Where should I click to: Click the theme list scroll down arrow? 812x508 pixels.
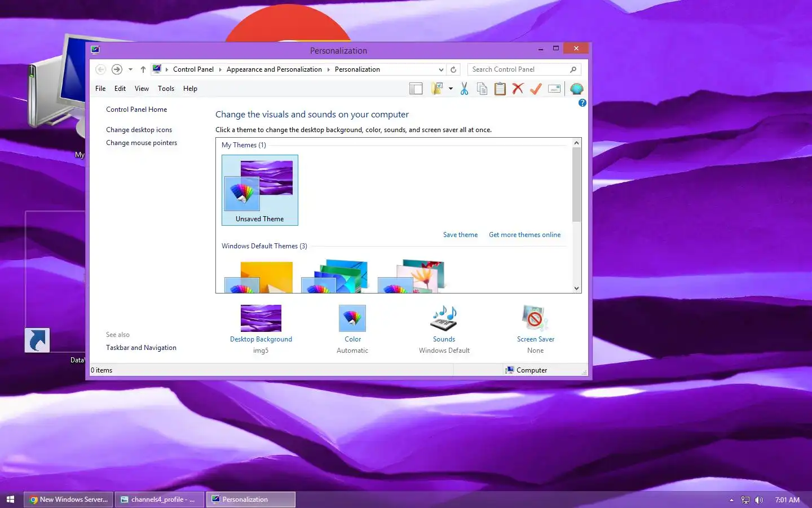coord(576,288)
